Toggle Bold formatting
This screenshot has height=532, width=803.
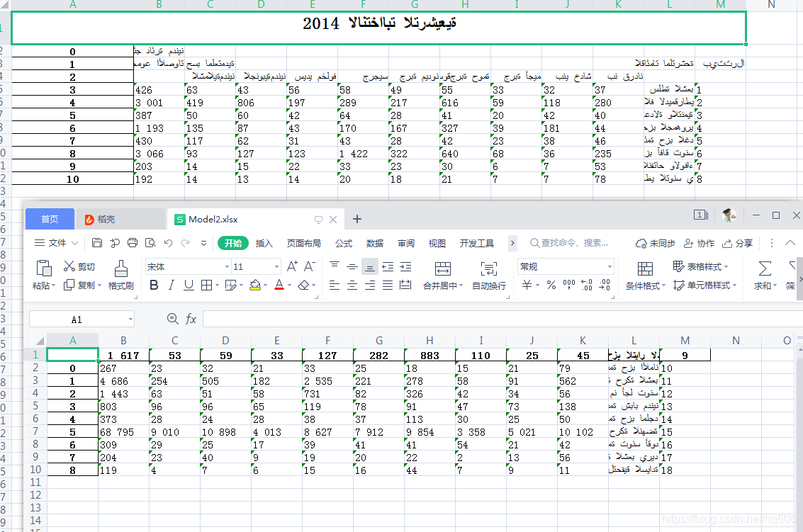pos(154,285)
